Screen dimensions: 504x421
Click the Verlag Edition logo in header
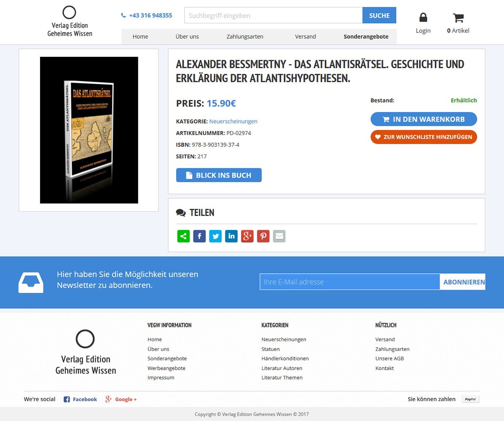tap(70, 22)
